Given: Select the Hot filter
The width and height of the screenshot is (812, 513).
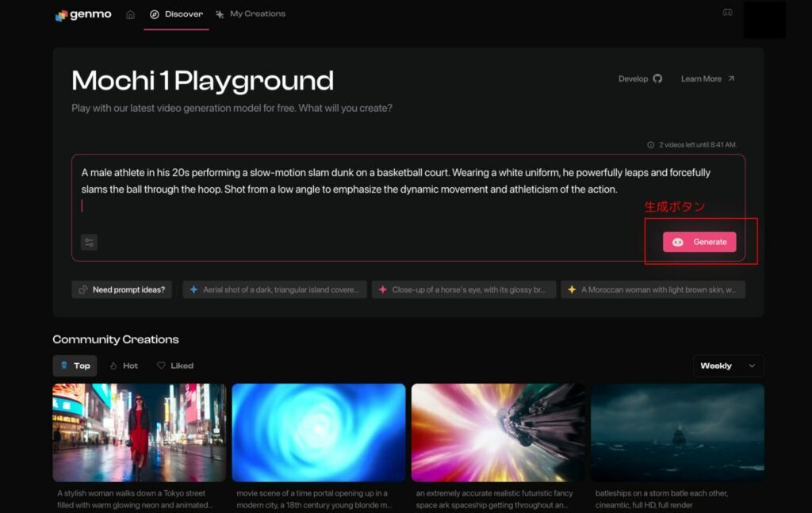Looking at the screenshot, I should (124, 366).
